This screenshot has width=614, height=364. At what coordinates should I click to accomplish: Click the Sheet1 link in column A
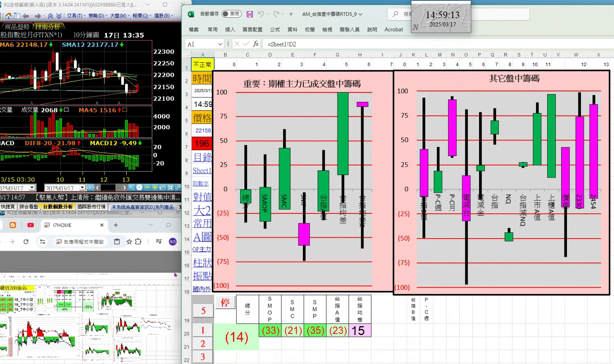tap(202, 170)
